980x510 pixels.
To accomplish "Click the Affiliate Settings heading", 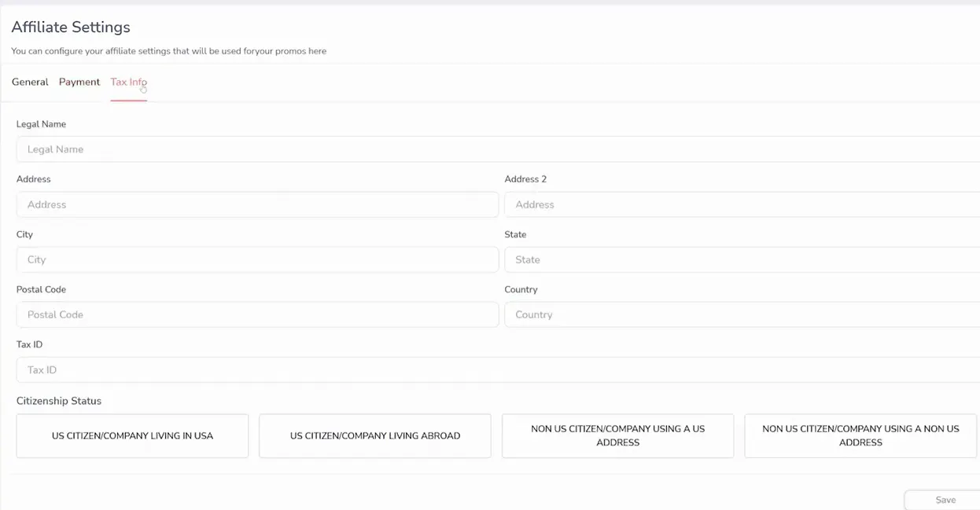I will (71, 27).
